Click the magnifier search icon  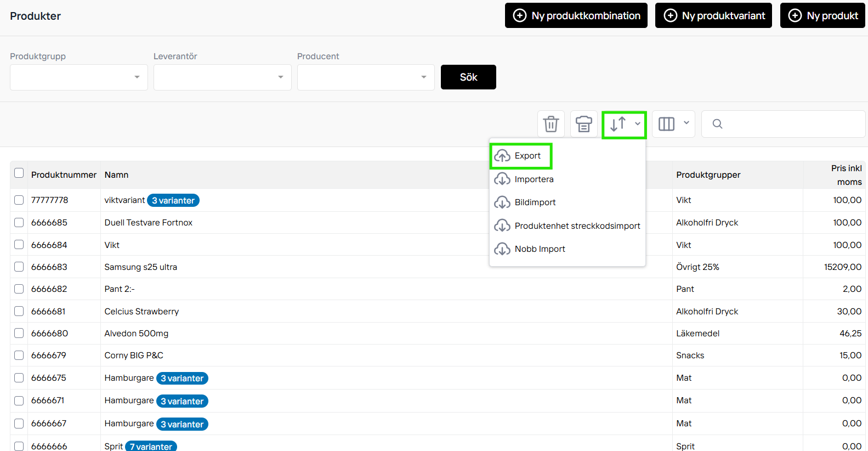click(x=717, y=124)
